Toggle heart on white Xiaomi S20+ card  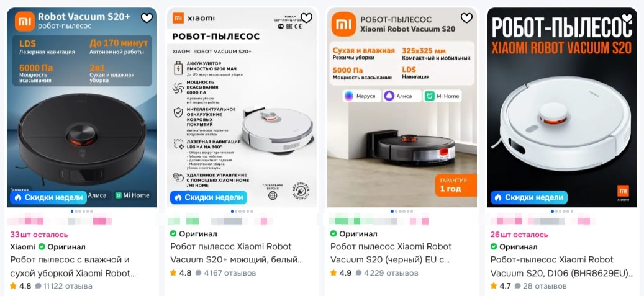click(x=306, y=17)
